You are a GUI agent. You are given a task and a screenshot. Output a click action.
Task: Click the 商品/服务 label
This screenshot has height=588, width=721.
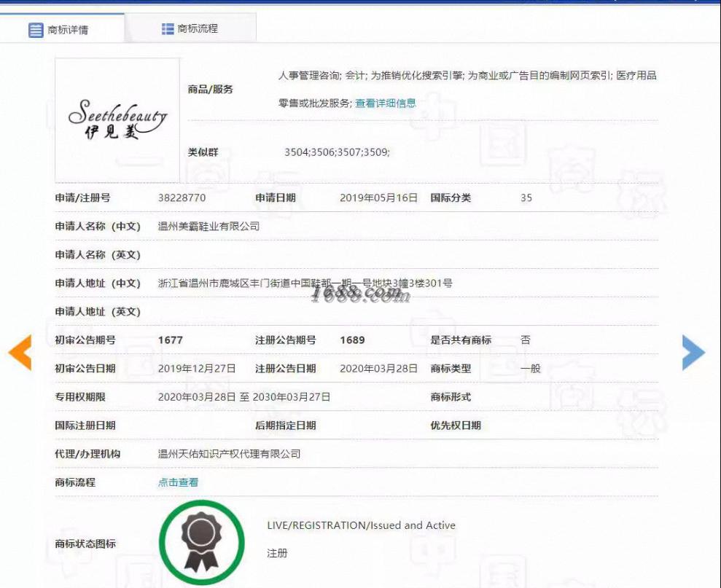(211, 89)
